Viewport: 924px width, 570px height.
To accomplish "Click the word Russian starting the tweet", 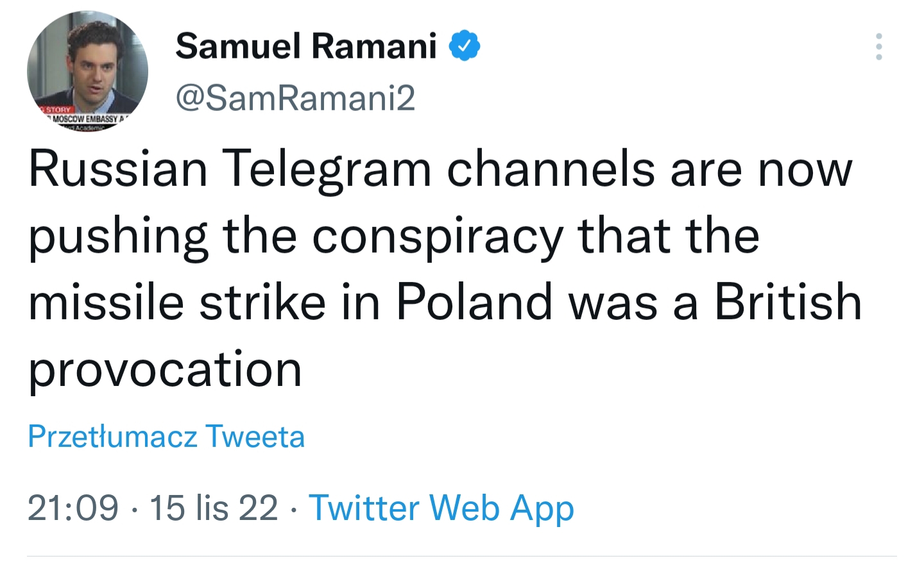I will pyautogui.click(x=118, y=170).
